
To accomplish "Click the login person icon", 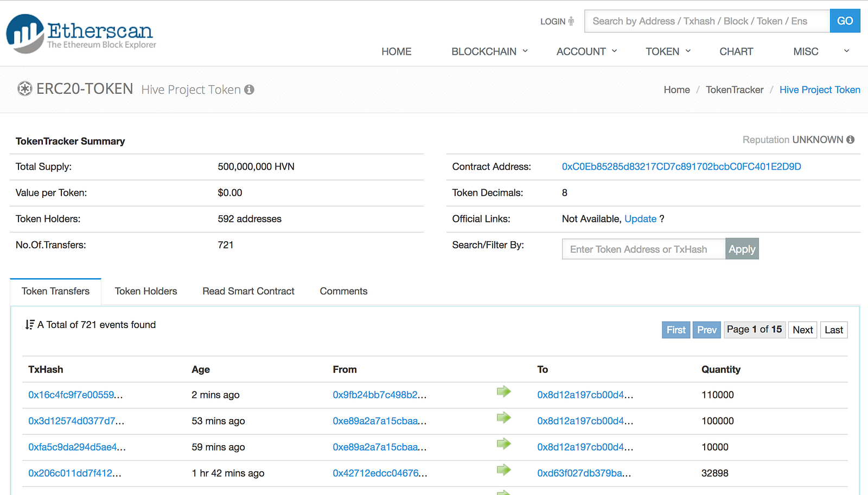I will 571,21.
